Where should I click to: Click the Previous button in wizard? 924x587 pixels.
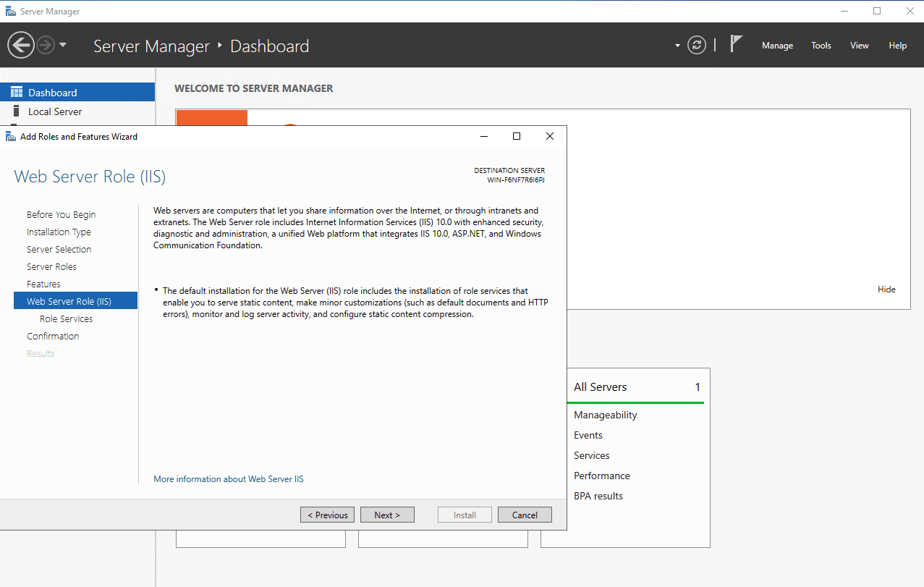point(327,515)
